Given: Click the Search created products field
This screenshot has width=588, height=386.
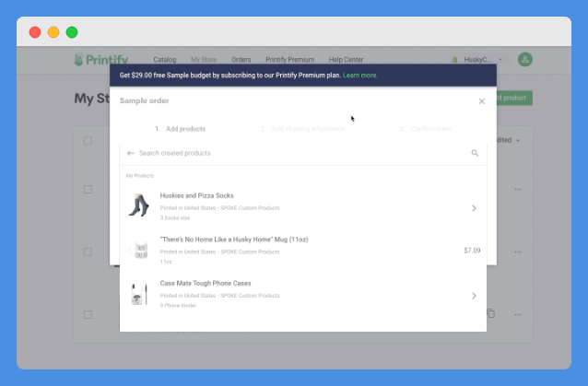Looking at the screenshot, I should (303, 153).
